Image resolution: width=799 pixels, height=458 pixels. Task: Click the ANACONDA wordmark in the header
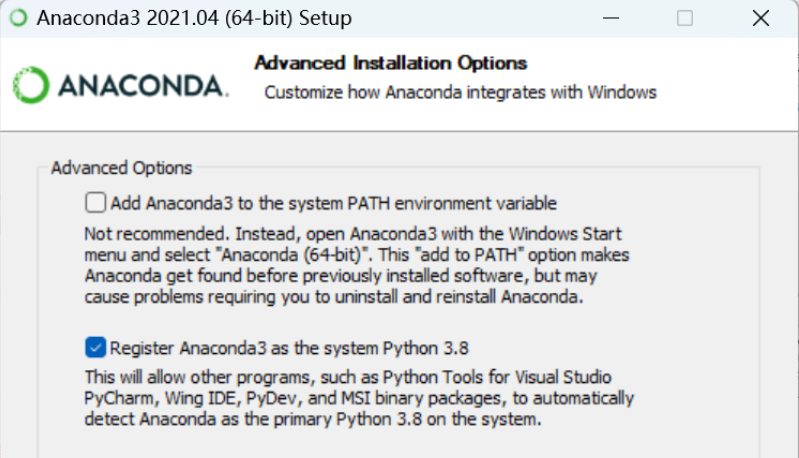point(141,86)
